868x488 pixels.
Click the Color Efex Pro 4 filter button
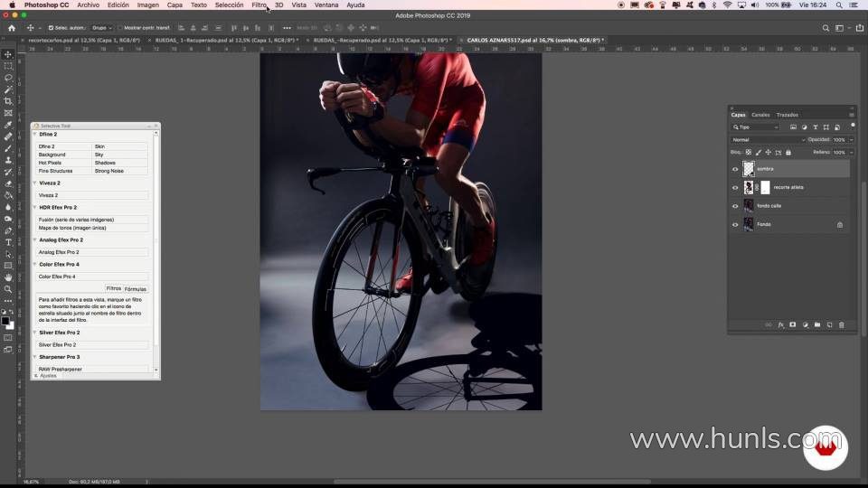[x=92, y=277]
